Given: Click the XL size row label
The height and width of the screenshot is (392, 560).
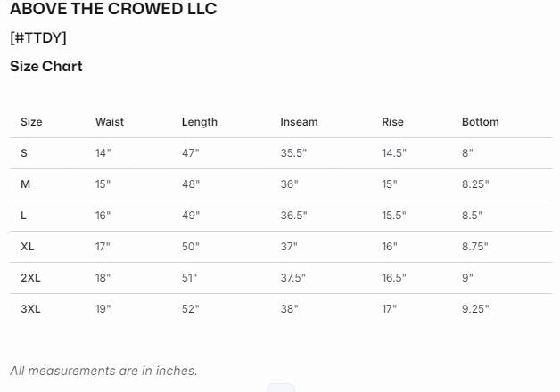Looking at the screenshot, I should tap(28, 247).
